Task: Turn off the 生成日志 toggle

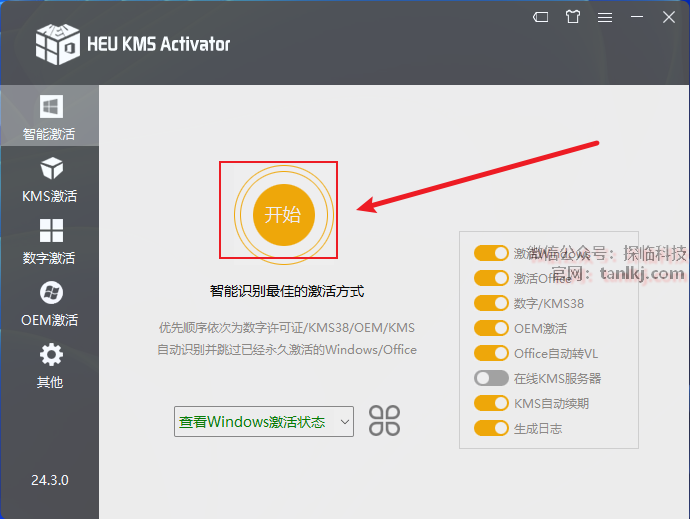Action: click(491, 428)
